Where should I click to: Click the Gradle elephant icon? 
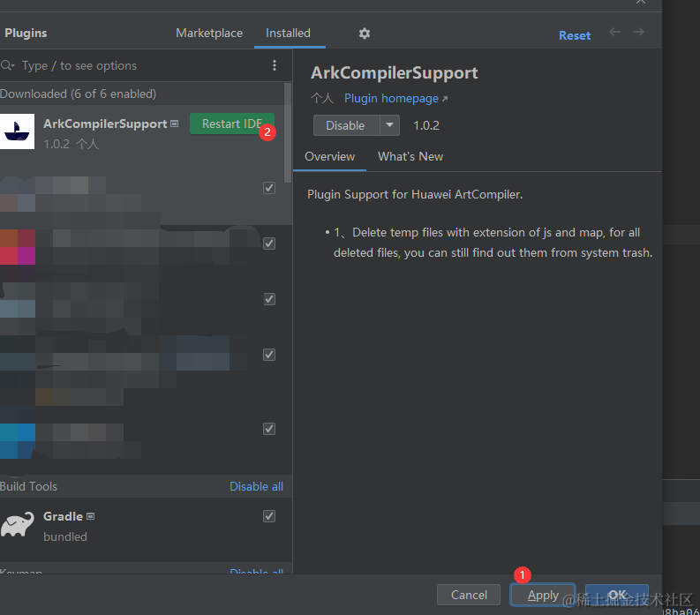point(18,524)
